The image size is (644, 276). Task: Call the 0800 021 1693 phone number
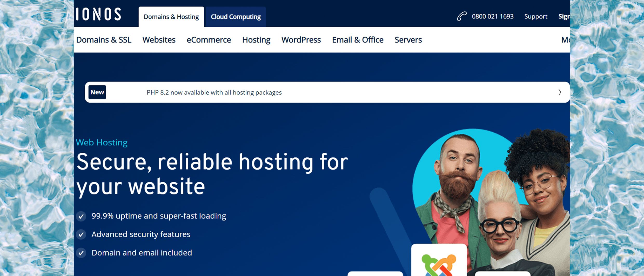[x=493, y=16]
